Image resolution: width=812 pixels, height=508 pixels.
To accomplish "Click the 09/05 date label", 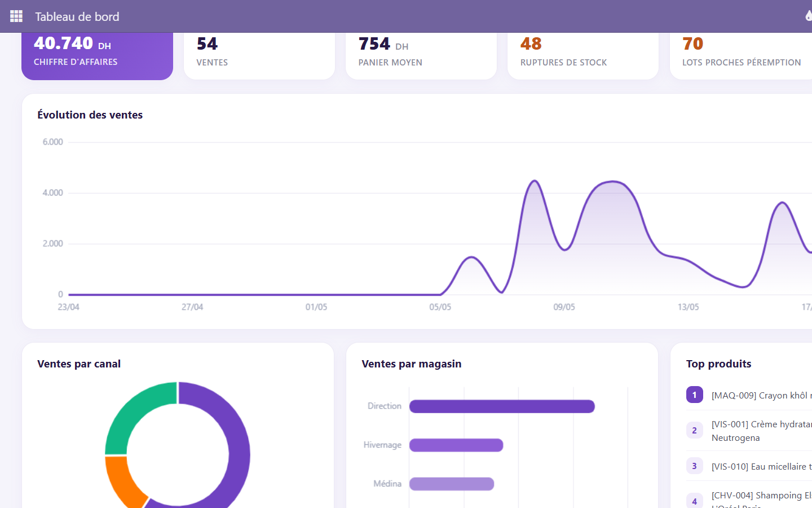I will coord(564,307).
